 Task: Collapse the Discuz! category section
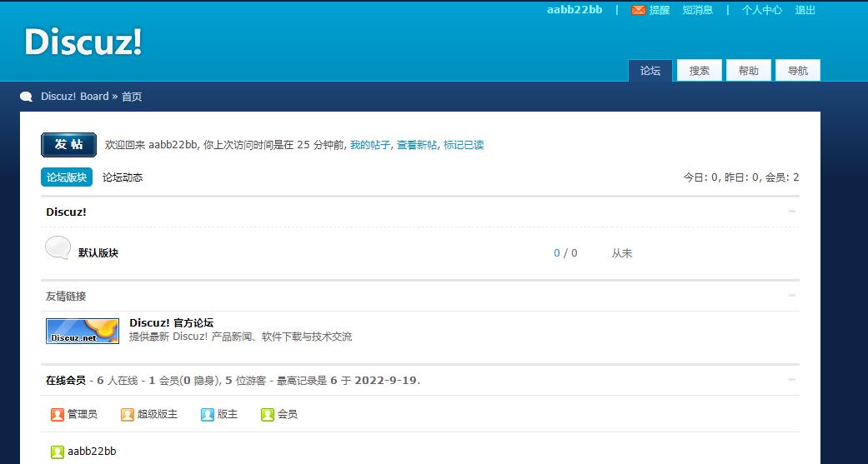(792, 212)
